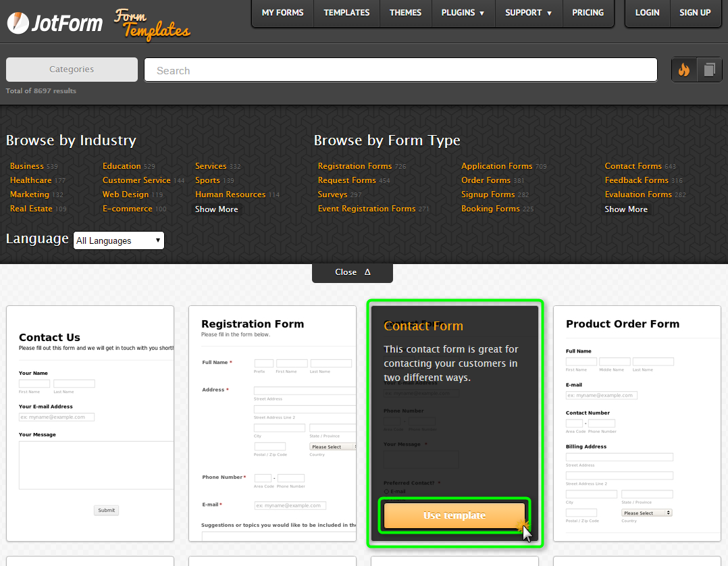Open the Product Order Form thumbnail

pyautogui.click(x=637, y=423)
